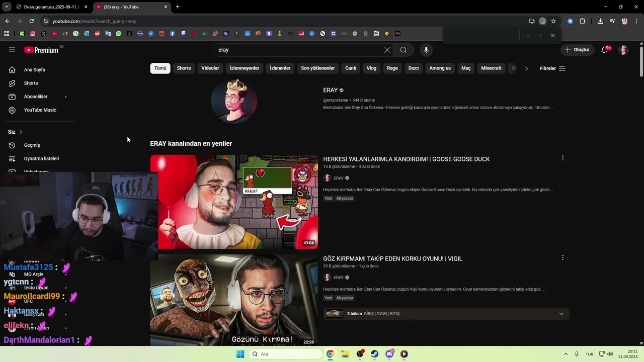Open the Facebook bookmark icon
This screenshot has width=644, height=362.
click(x=173, y=34)
